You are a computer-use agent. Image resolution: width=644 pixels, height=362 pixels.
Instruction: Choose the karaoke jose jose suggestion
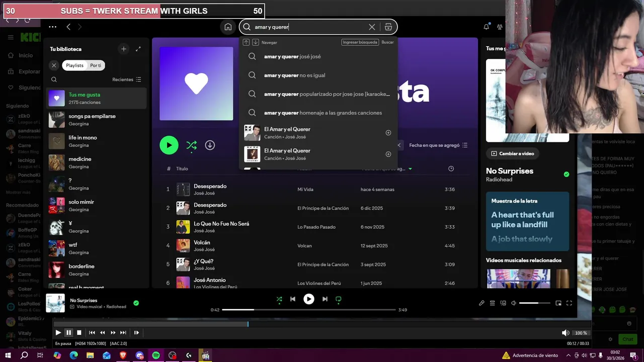point(318,94)
